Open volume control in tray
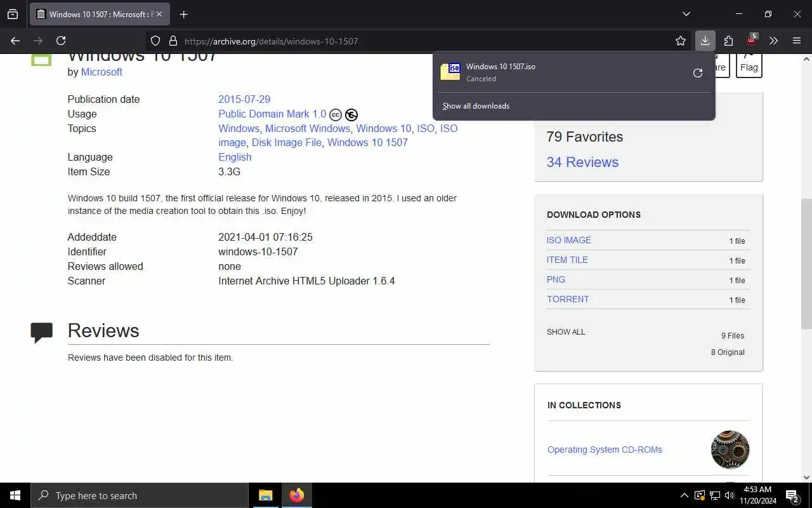The height and width of the screenshot is (508, 812). tap(730, 495)
